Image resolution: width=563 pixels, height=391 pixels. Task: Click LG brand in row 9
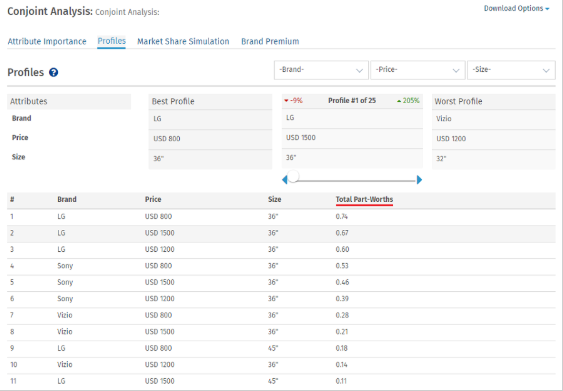[61, 348]
